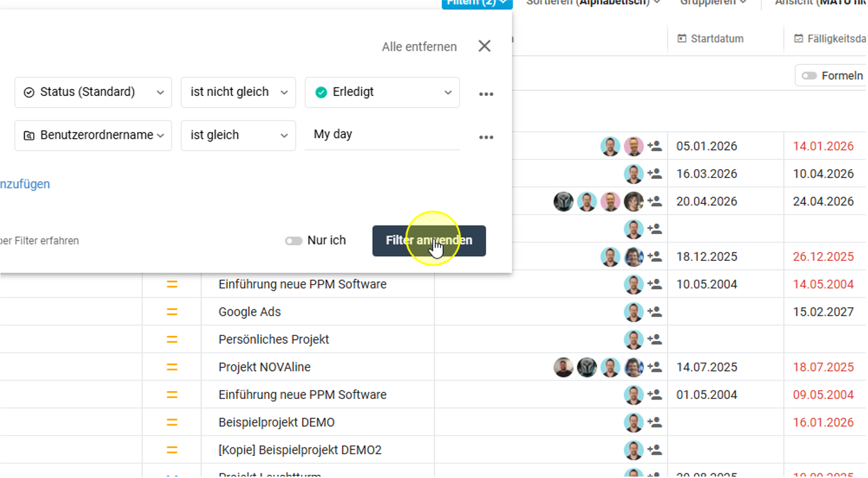Click add-assignee icon on Google Ads row
Viewport: 868px width, 478px height.
pos(655,312)
